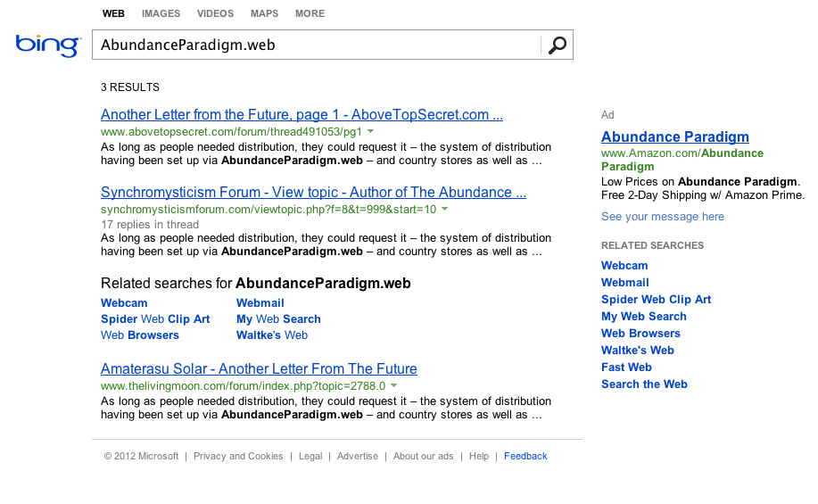Screen dimensions: 818x504
Task: Click See your message here link
Action: click(x=662, y=217)
